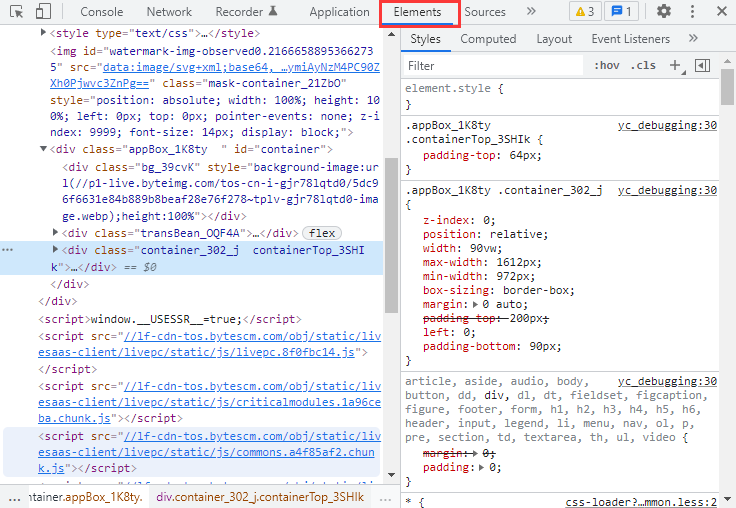Open the Application tab
The image size is (736, 508).
(339, 12)
